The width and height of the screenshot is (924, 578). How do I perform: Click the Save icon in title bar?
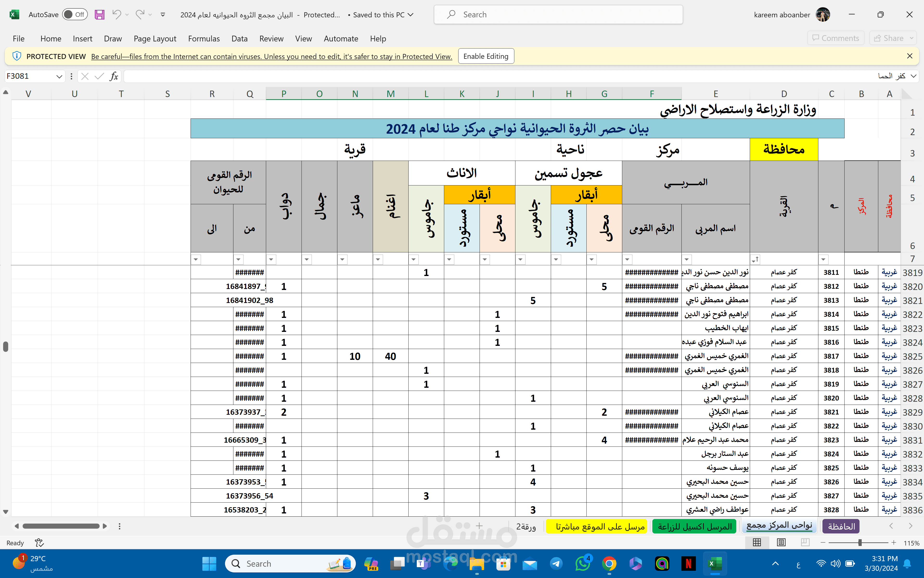(99, 14)
